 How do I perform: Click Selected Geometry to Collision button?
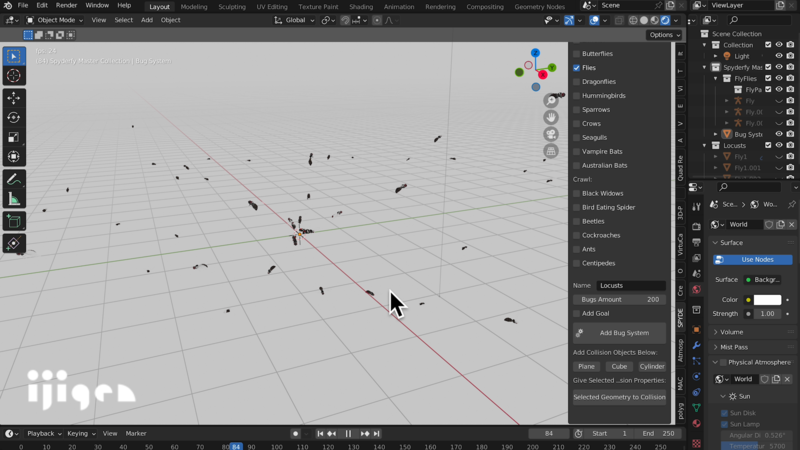(619, 397)
